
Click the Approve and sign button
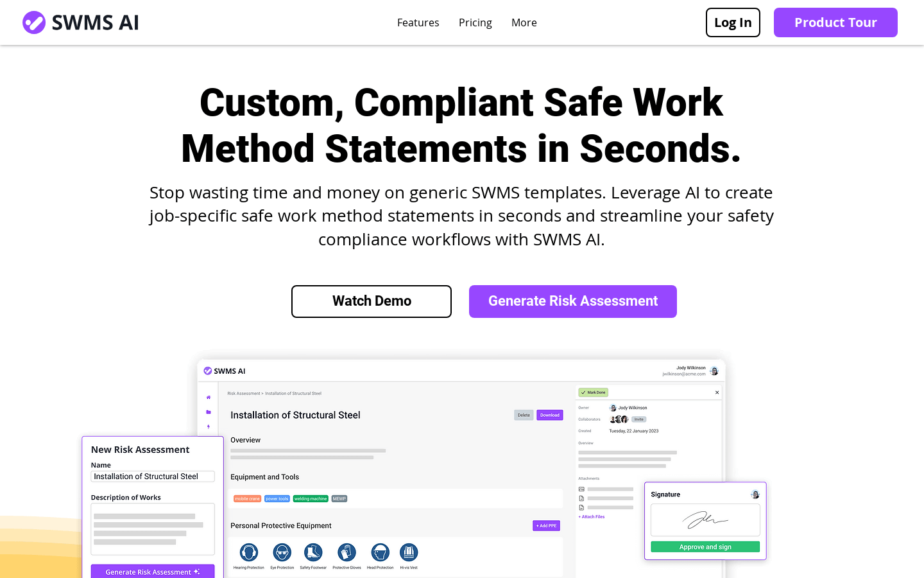705,547
